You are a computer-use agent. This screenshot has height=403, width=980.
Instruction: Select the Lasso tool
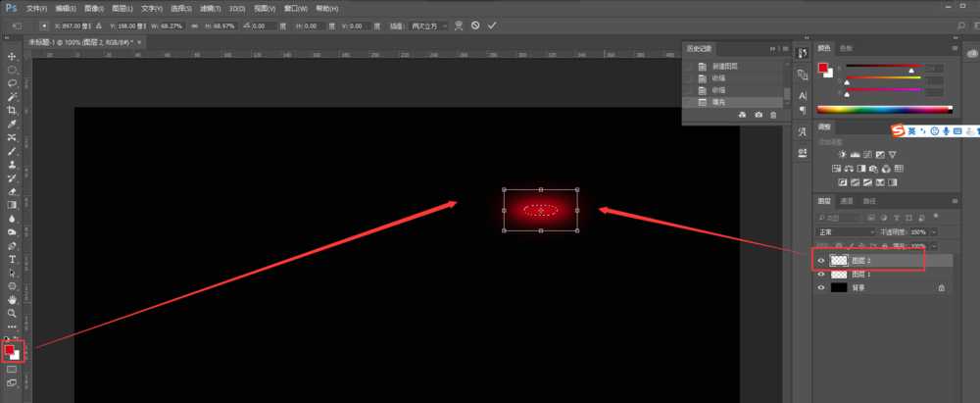(13, 83)
